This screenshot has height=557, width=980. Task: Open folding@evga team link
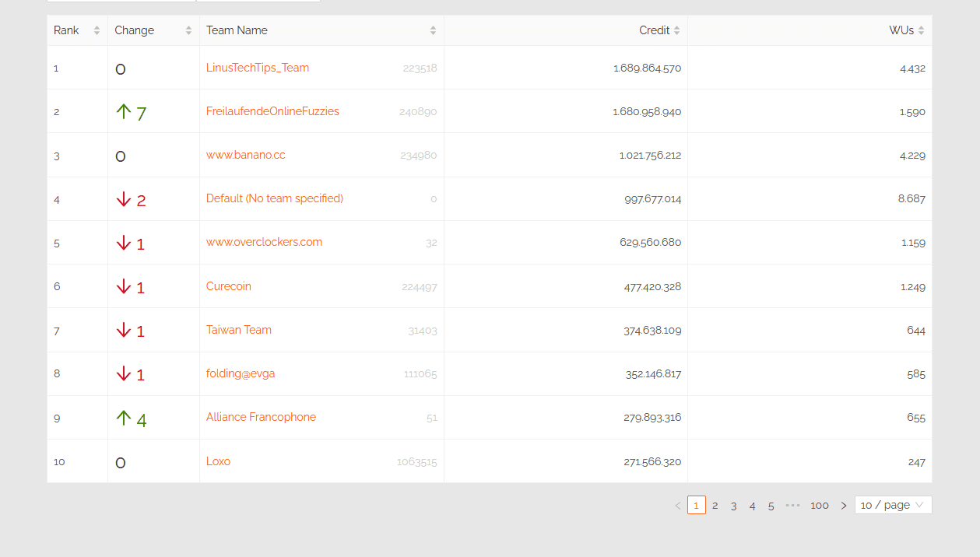241,373
